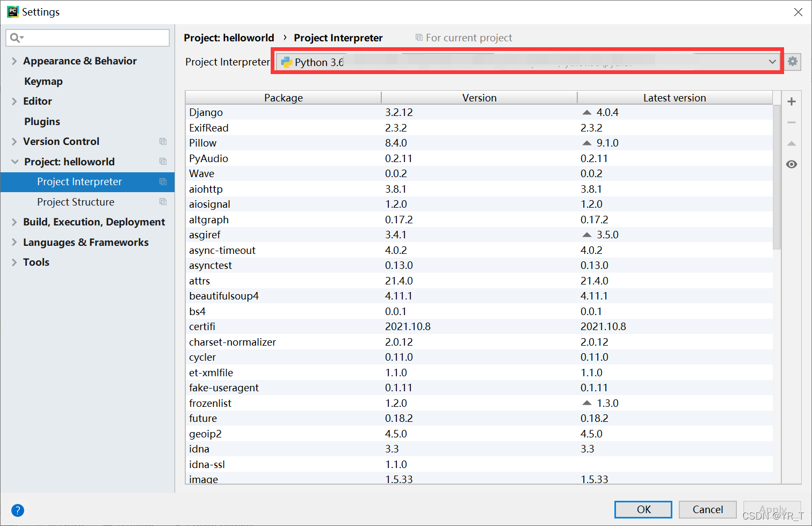Image resolution: width=812 pixels, height=526 pixels.
Task: Select the idna-ssl package row
Action: click(x=479, y=464)
